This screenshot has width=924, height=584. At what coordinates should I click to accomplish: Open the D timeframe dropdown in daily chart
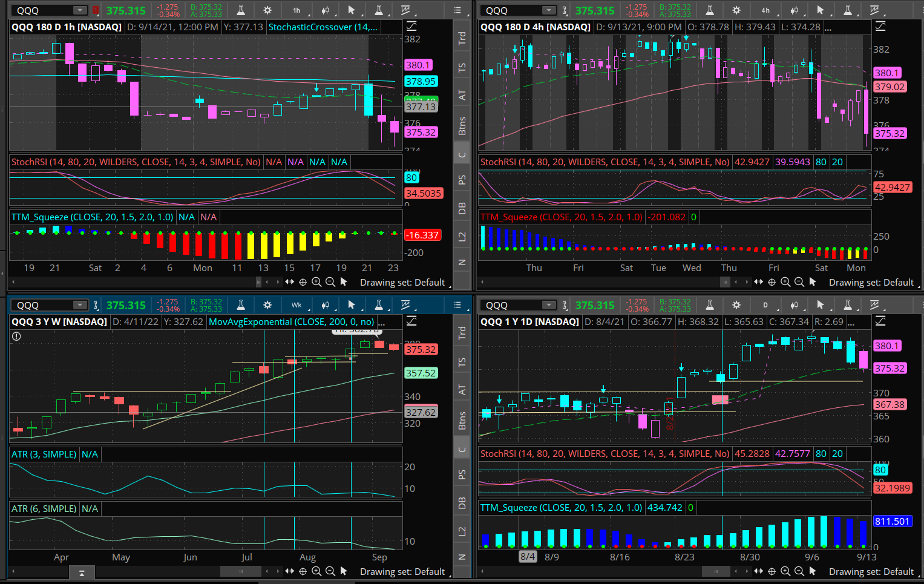765,305
